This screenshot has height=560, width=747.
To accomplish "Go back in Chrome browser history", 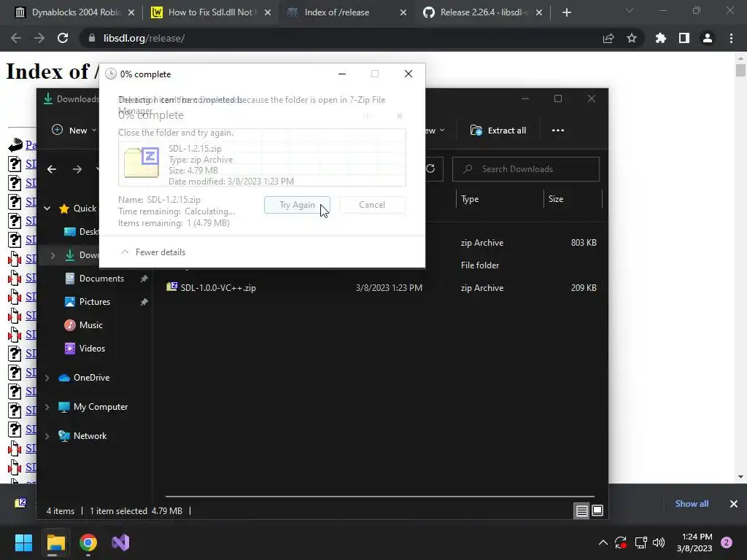I will (16, 38).
